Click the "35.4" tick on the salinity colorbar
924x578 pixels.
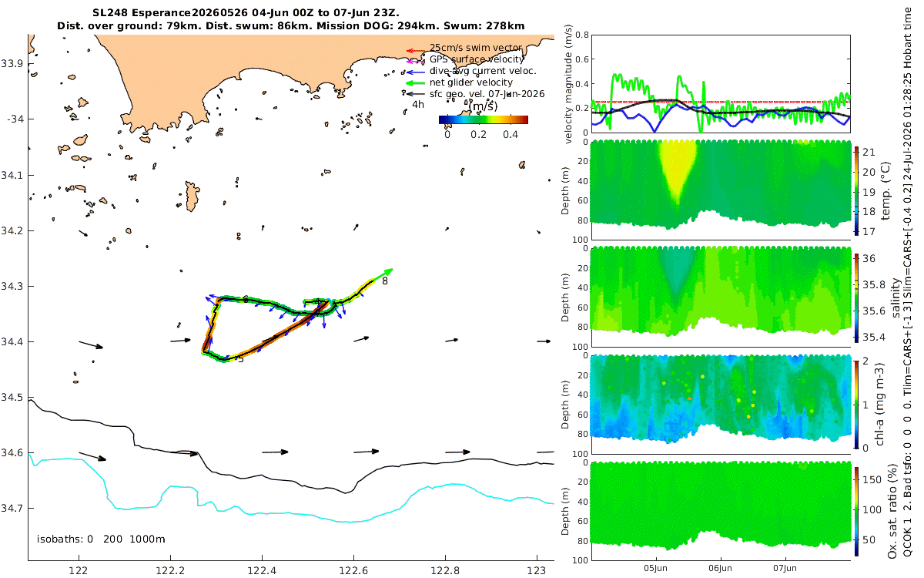point(873,337)
